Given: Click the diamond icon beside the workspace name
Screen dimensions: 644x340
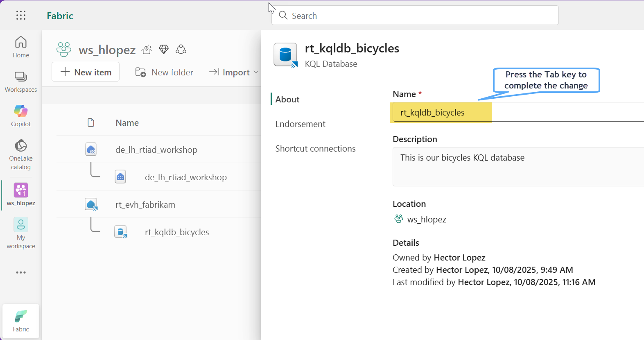Looking at the screenshot, I should [164, 50].
